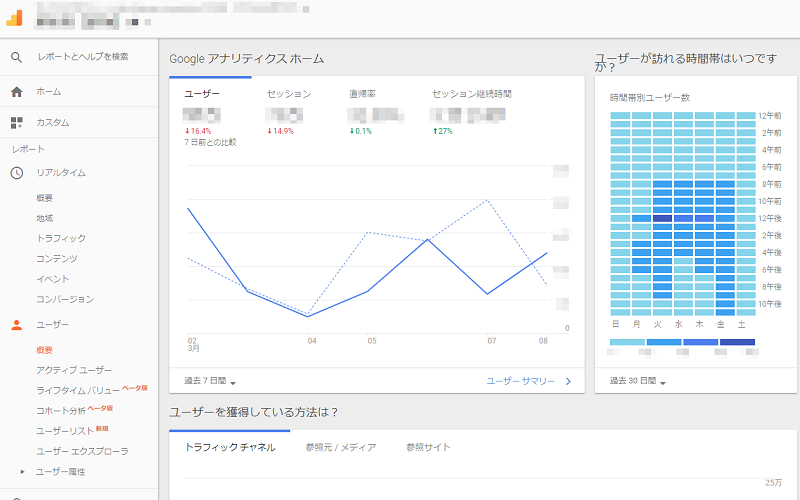Screen dimensions: 800x500
Task: Open realtime イベント report
Action: 53,279
